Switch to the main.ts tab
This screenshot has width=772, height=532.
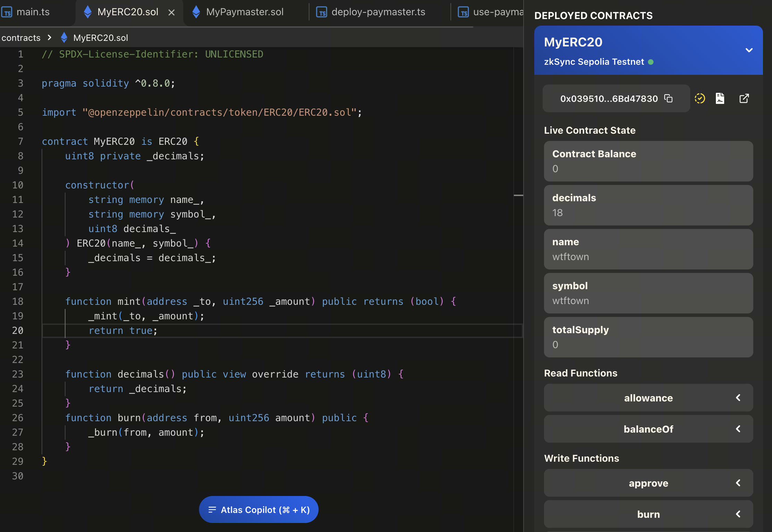(33, 12)
